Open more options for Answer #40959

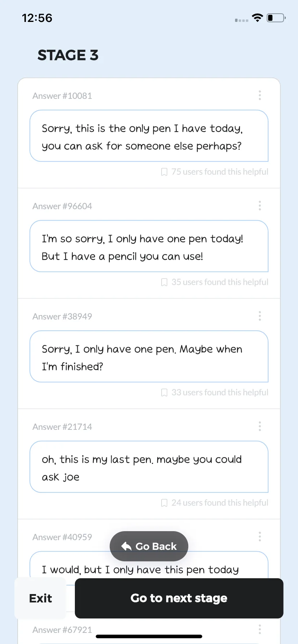point(259,537)
